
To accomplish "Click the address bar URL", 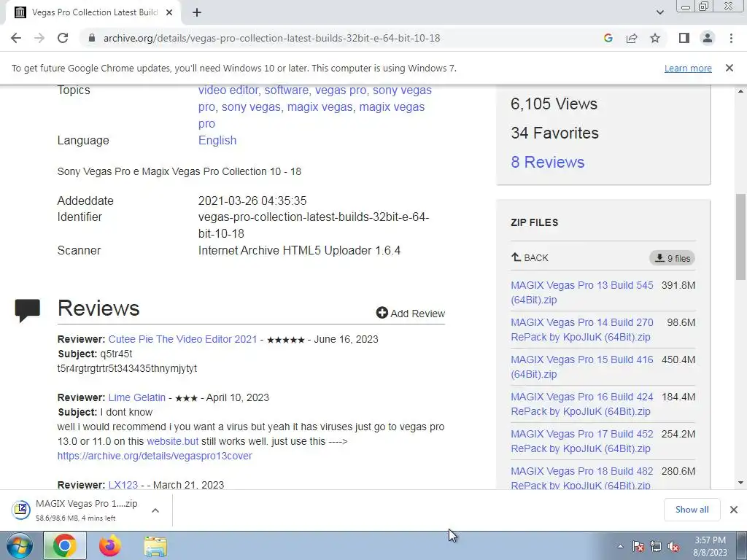I will 271,38.
